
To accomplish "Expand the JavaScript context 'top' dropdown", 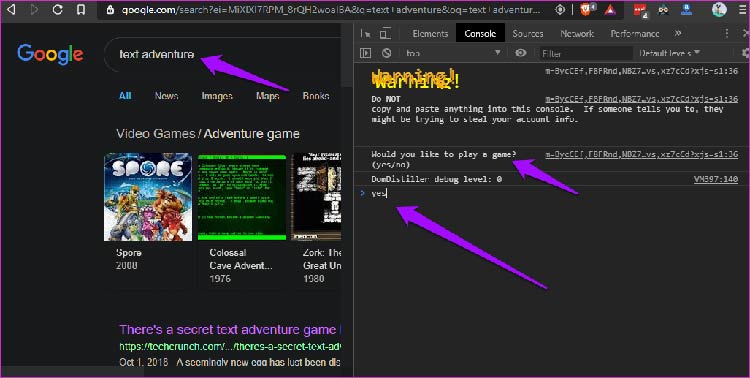I will 453,53.
